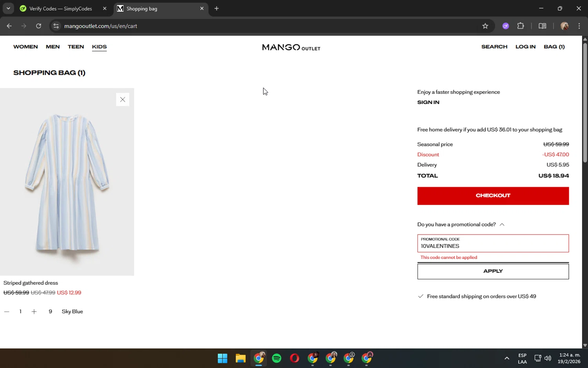Collapse the promotional code section chevron

click(502, 224)
